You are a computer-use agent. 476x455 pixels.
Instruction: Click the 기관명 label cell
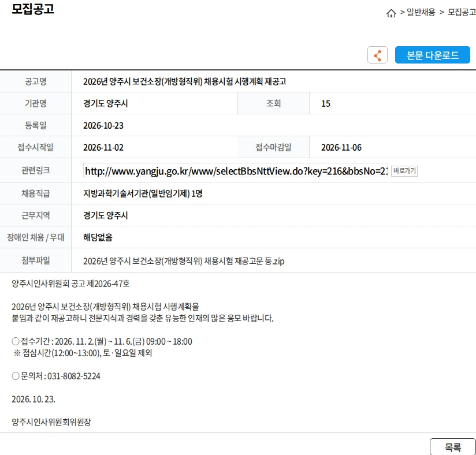(35, 103)
